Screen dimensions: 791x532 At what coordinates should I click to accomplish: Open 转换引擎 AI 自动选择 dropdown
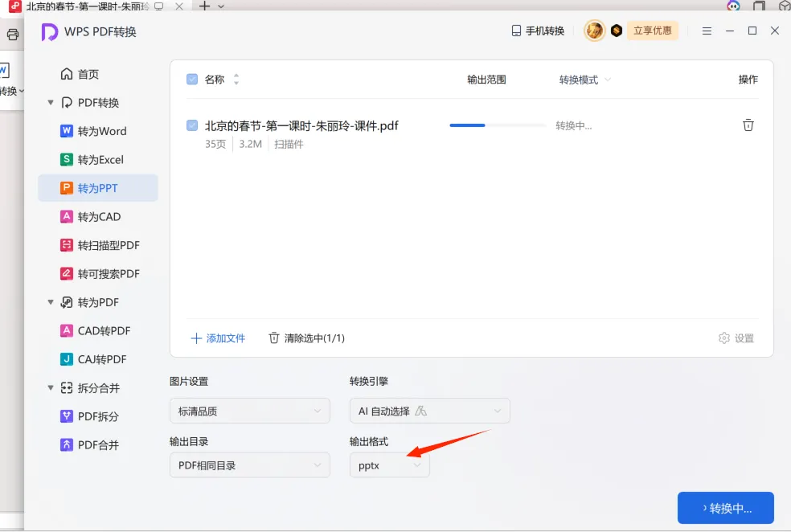tap(430, 411)
